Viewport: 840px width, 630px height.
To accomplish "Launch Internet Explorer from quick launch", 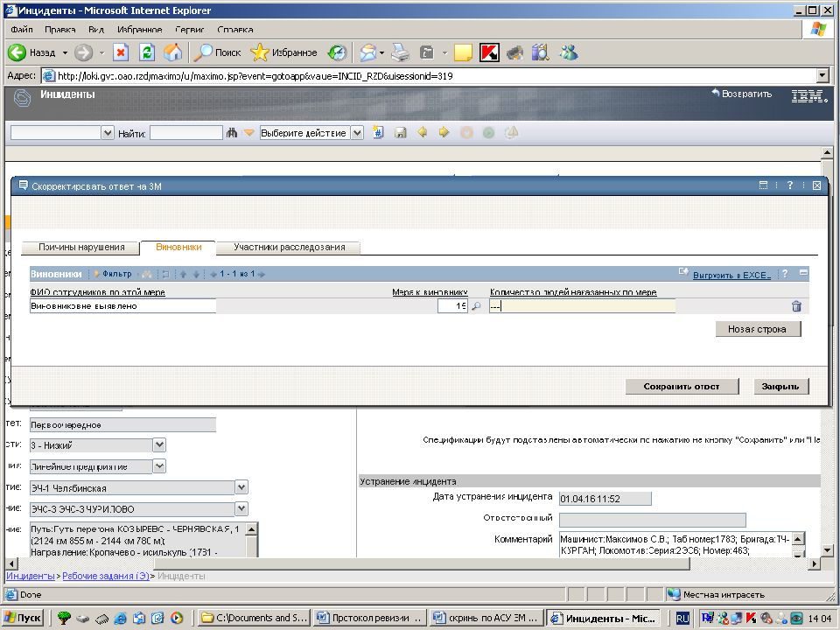I will [120, 618].
